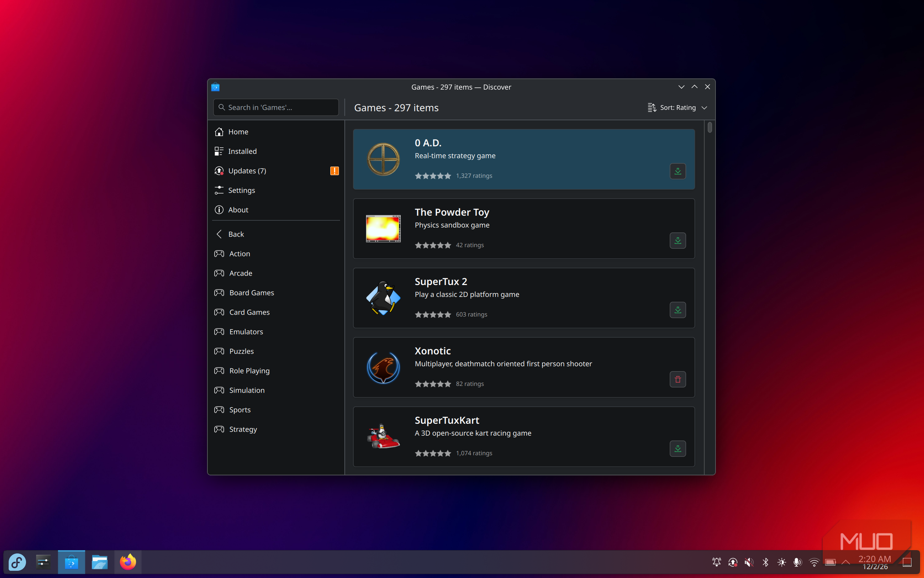Open System Settings from the taskbar
This screenshot has width=924, height=578.
pos(43,562)
